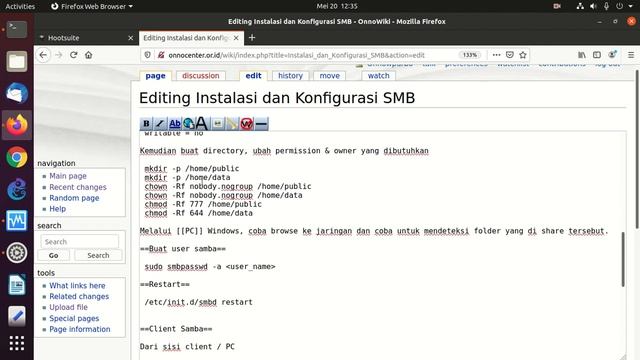This screenshot has height=360, width=640.
Task: Select the edit tab
Action: (x=253, y=76)
